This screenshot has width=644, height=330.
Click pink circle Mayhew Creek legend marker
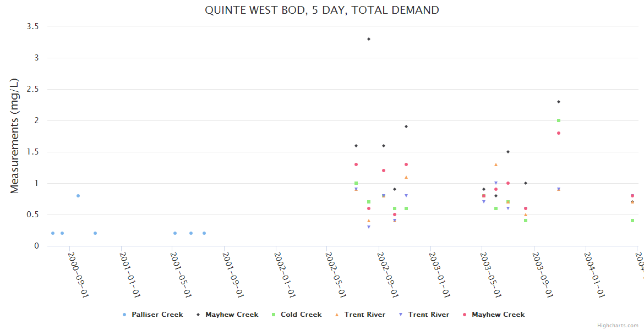(x=465, y=315)
